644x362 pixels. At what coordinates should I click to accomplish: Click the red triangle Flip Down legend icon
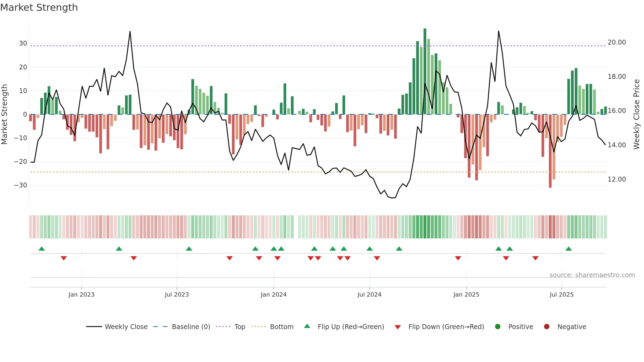[x=398, y=327]
